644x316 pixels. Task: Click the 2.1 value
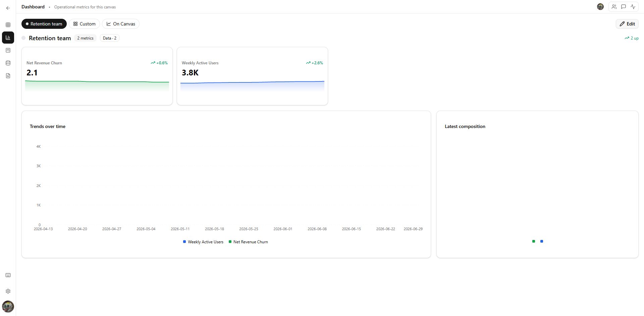(32, 73)
